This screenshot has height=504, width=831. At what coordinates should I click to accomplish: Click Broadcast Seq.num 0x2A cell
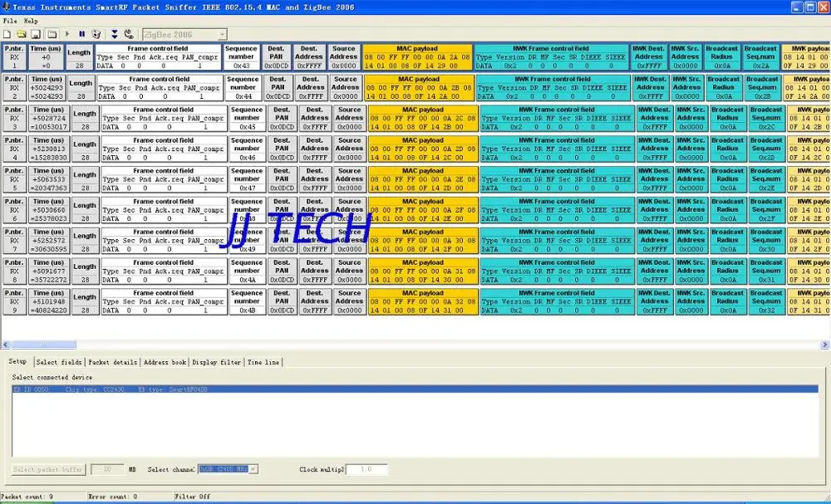coord(761,57)
